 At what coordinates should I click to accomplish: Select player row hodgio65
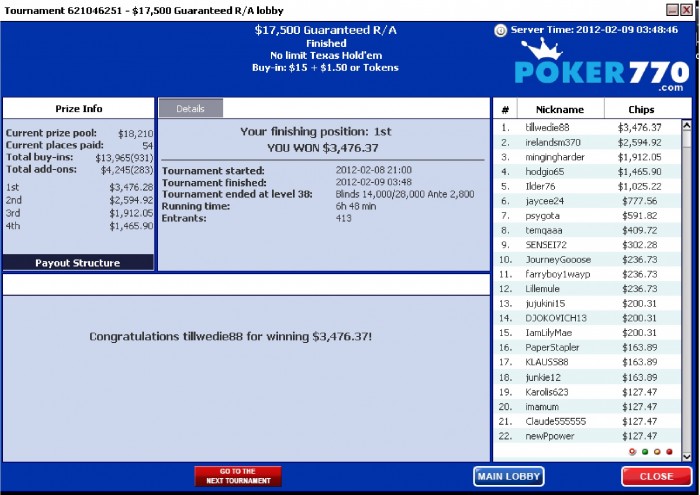pyautogui.click(x=587, y=172)
